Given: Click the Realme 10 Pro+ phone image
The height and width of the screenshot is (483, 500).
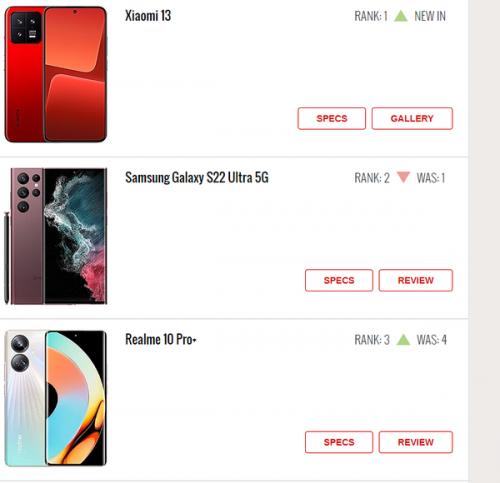Looking at the screenshot, I should click(56, 398).
